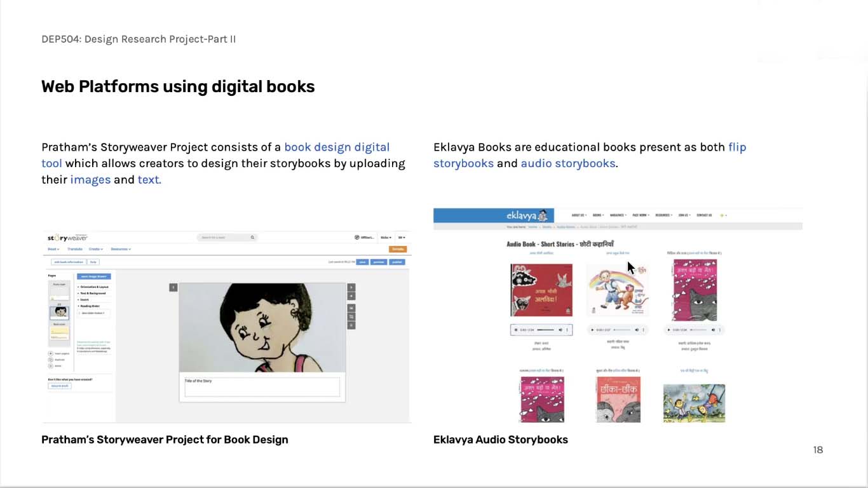Screen dimensions: 868x488
Task: Click the next page arrow right of the canvas
Action: coord(351,287)
